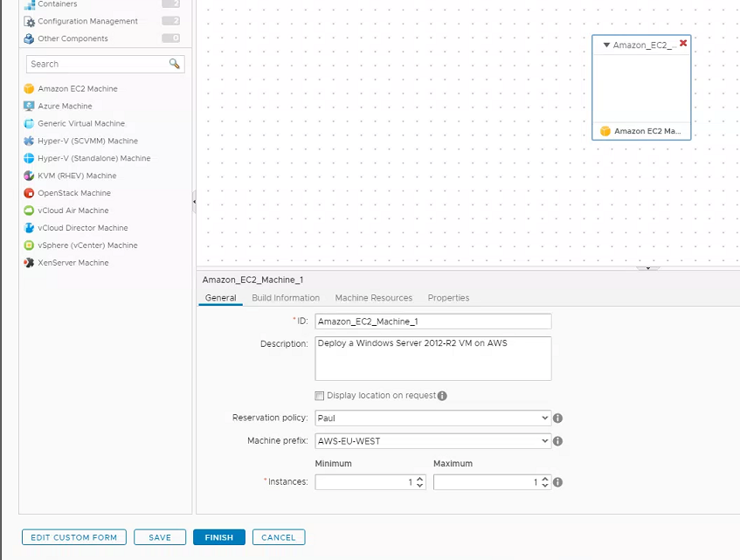This screenshot has width=740, height=560.
Task: Select Azure Machine in component list
Action: [66, 107]
